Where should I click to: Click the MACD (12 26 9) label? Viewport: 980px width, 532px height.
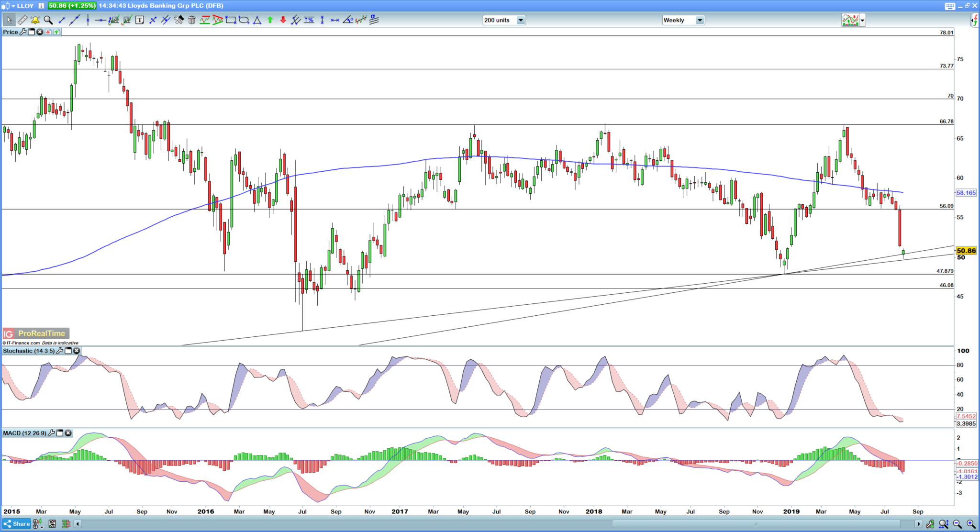click(x=24, y=433)
